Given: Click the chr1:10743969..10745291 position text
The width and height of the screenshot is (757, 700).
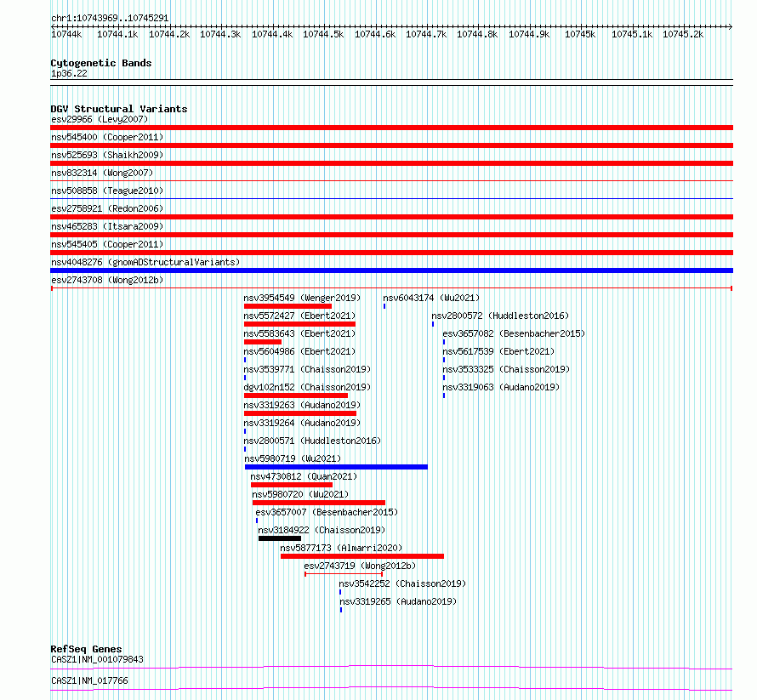Looking at the screenshot, I should 110,19.
